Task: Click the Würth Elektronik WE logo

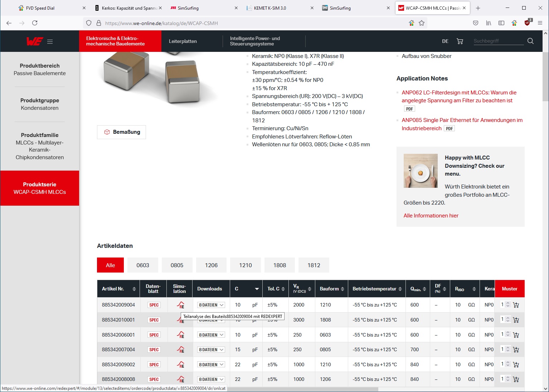Action: pos(35,41)
